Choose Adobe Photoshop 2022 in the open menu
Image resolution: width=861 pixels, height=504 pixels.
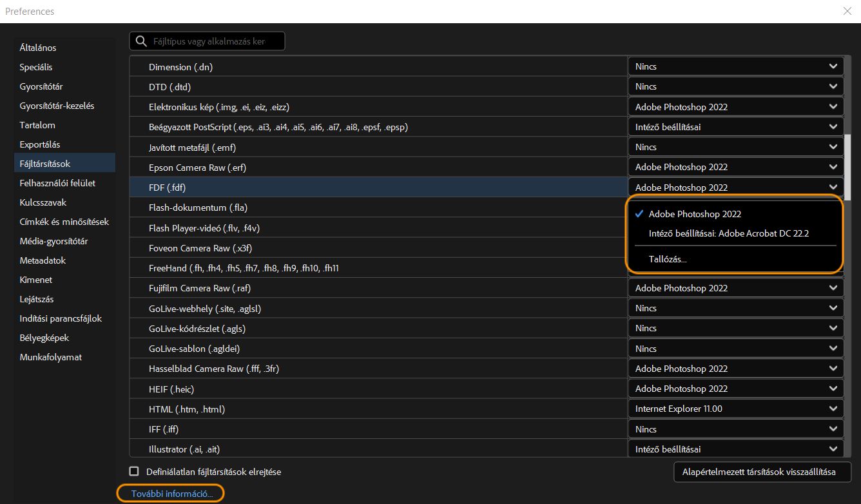pos(695,214)
